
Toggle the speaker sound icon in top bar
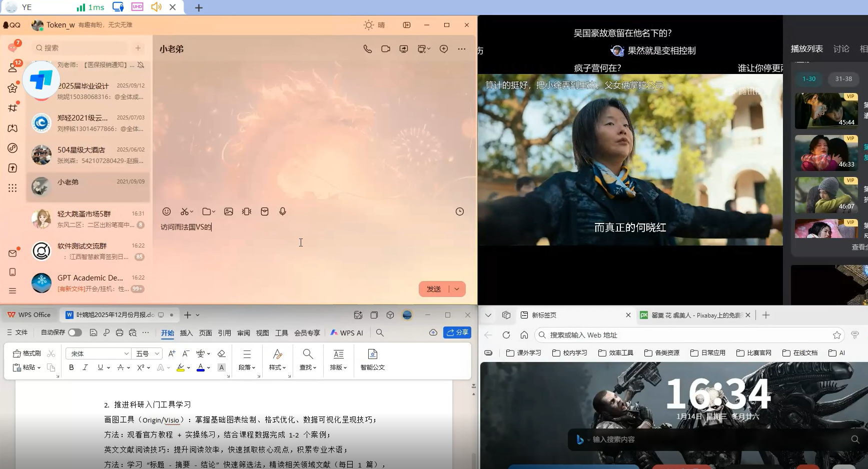pyautogui.click(x=156, y=7)
